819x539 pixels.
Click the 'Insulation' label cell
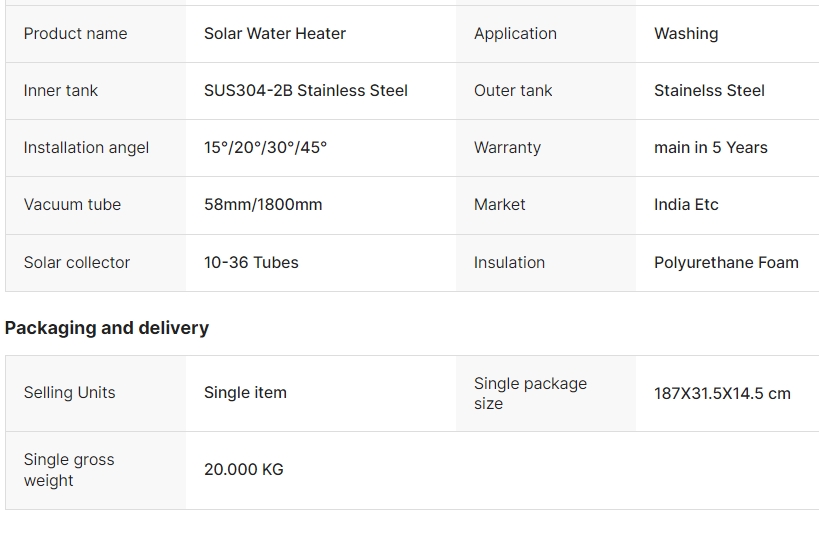(546, 262)
